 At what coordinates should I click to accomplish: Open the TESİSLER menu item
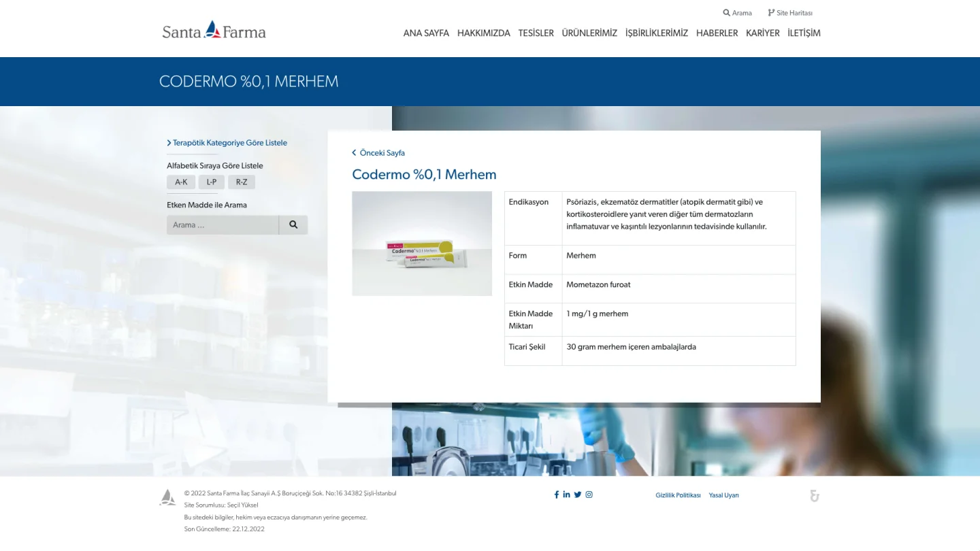click(x=536, y=33)
